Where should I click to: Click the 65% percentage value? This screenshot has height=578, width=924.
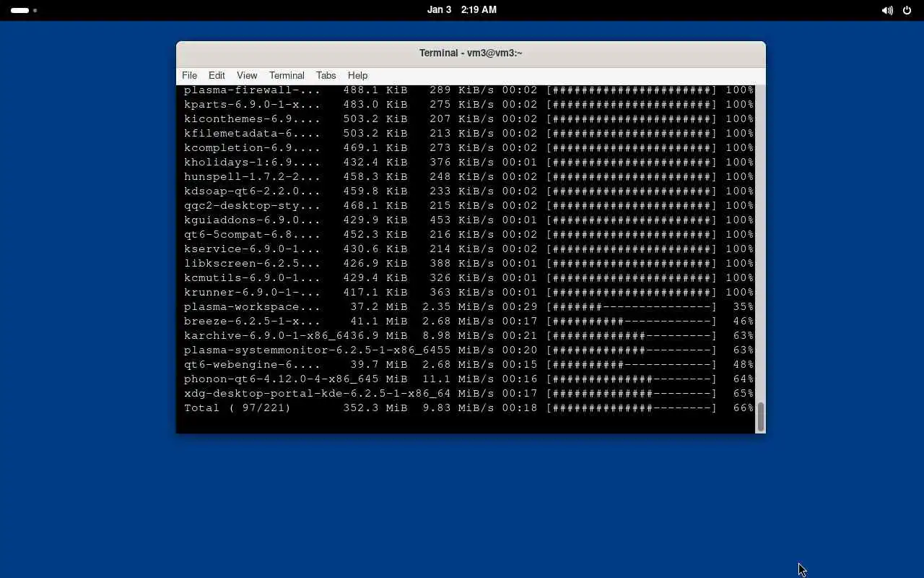[743, 394]
